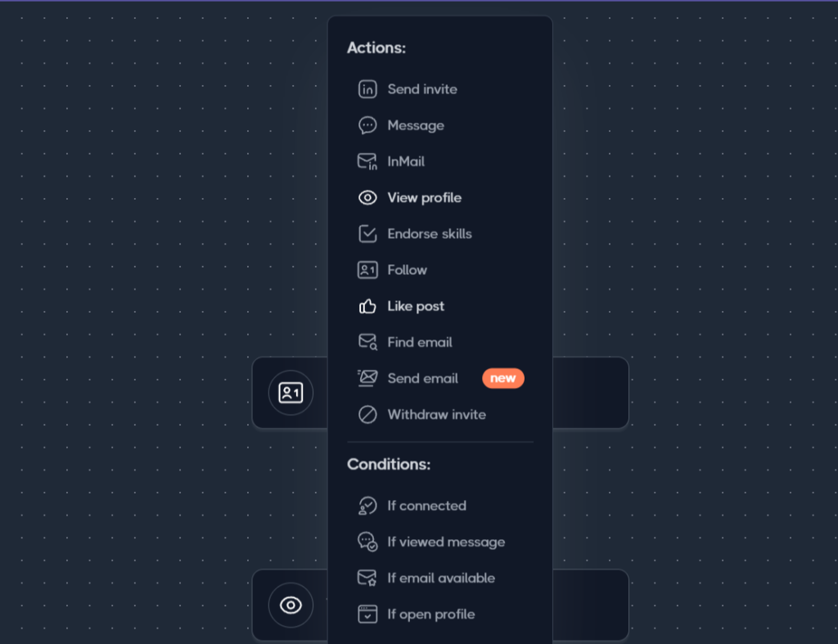Click the LinkedIn Send invite icon

(x=367, y=89)
